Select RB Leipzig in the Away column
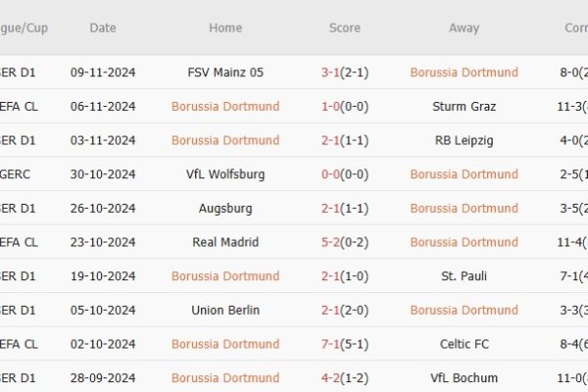Screen dimensions: 588x392 coord(465,140)
